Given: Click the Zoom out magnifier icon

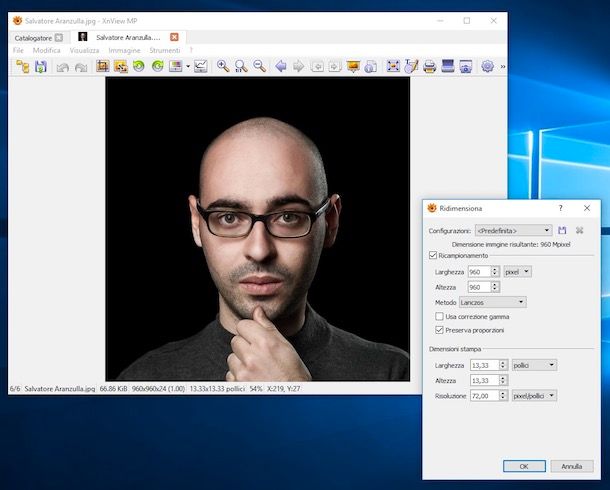Looking at the screenshot, I should (x=259, y=66).
